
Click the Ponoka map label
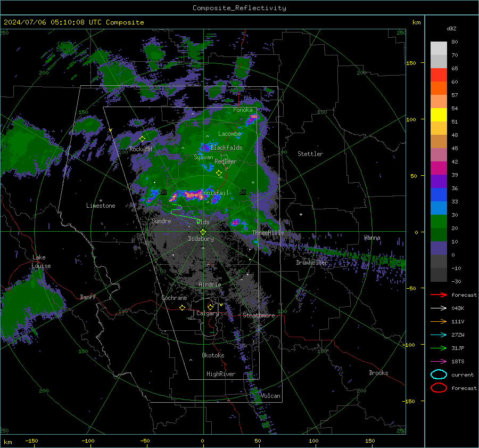243,110
